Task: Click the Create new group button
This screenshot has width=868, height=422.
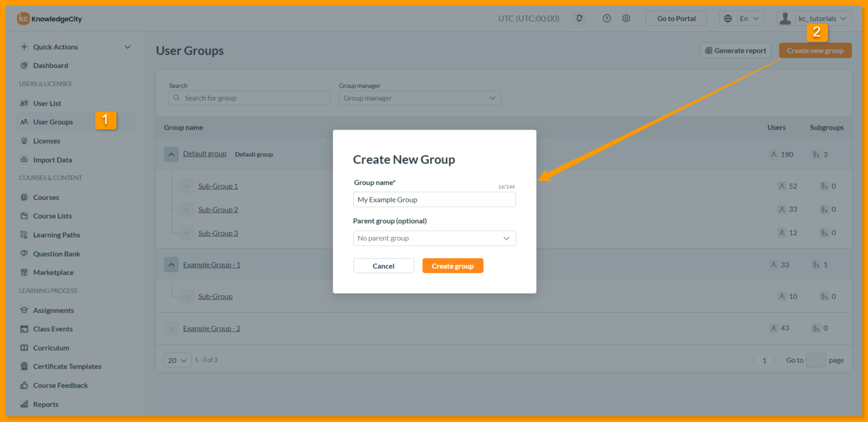Action: (815, 51)
